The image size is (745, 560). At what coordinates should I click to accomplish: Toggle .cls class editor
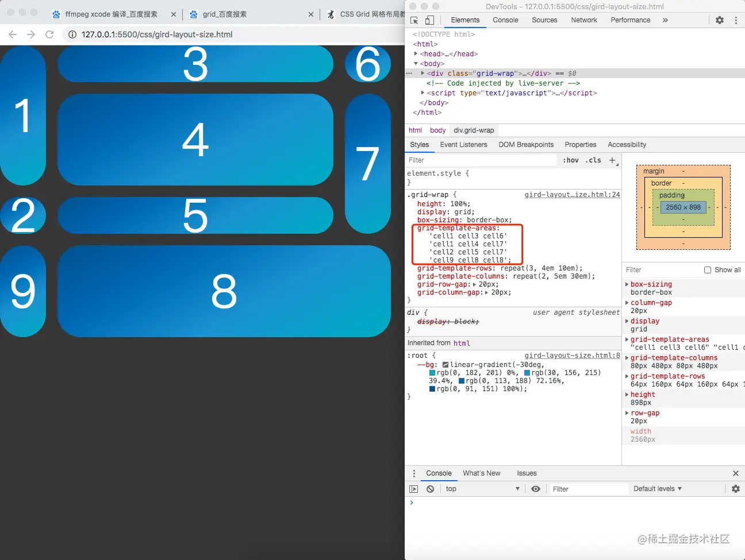click(x=593, y=160)
